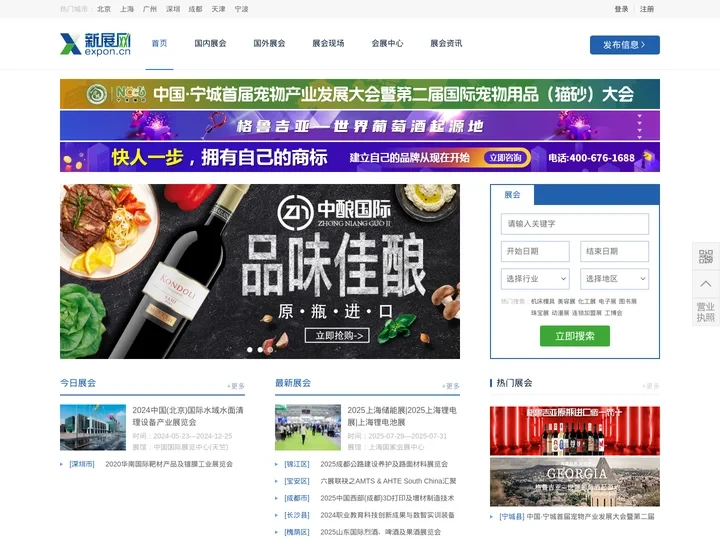Open the 展会现场 navigation menu
The width and height of the screenshot is (720, 540).
tap(328, 43)
